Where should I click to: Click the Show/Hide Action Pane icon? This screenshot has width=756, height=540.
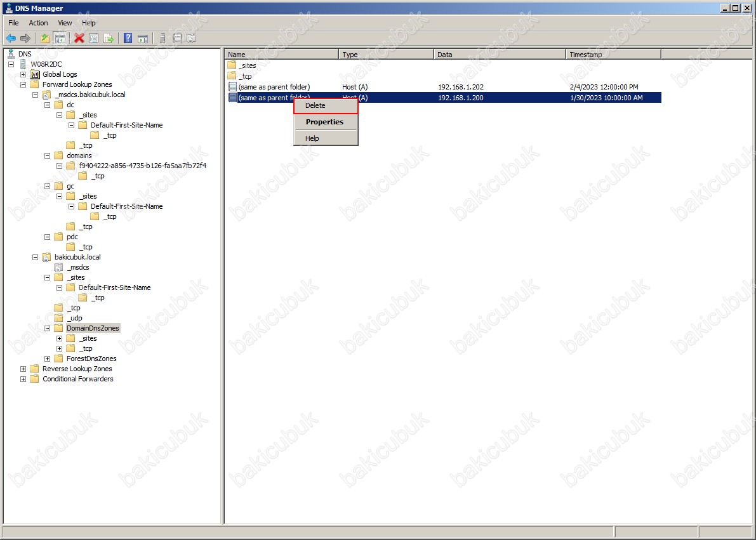[143, 39]
